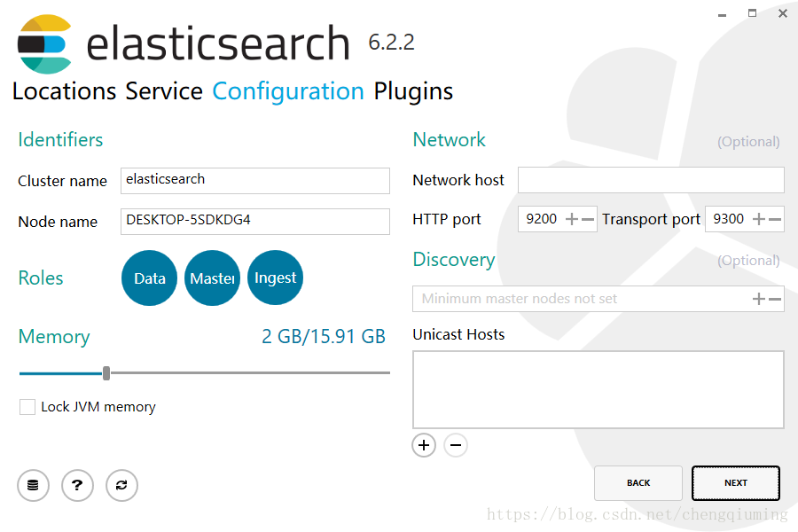Click the Network host input field

pyautogui.click(x=651, y=180)
